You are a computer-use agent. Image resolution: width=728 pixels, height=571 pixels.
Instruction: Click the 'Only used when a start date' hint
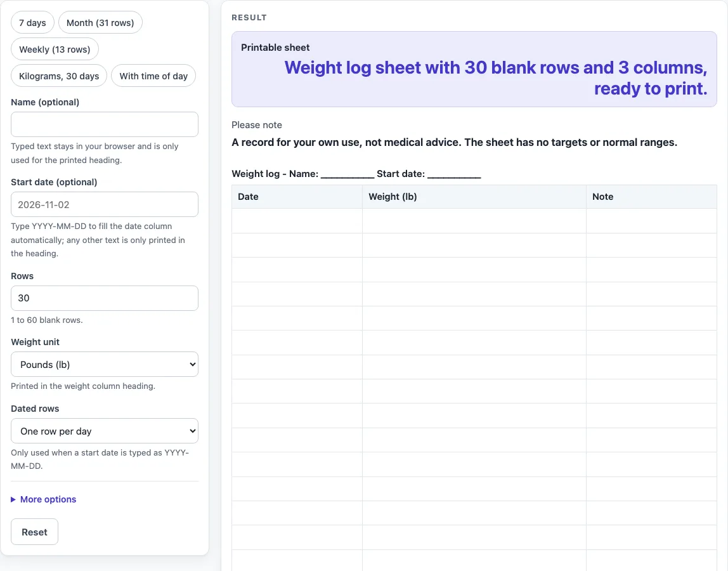click(x=100, y=459)
